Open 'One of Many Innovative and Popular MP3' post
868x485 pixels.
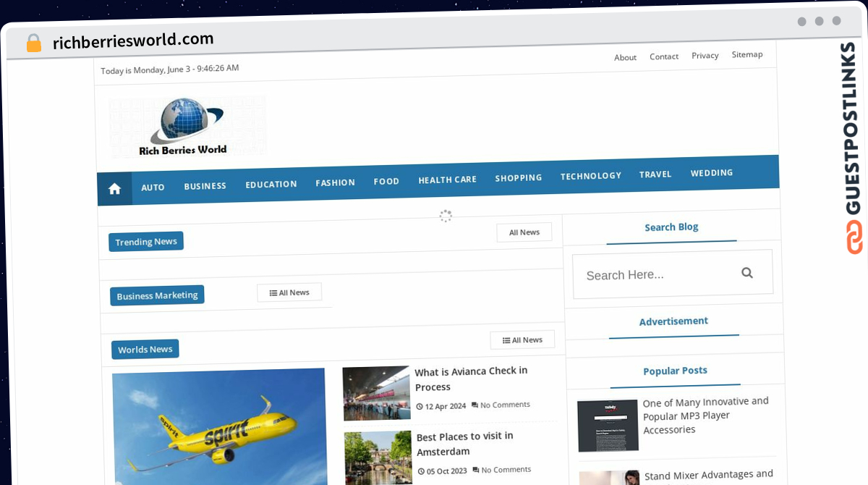706,416
